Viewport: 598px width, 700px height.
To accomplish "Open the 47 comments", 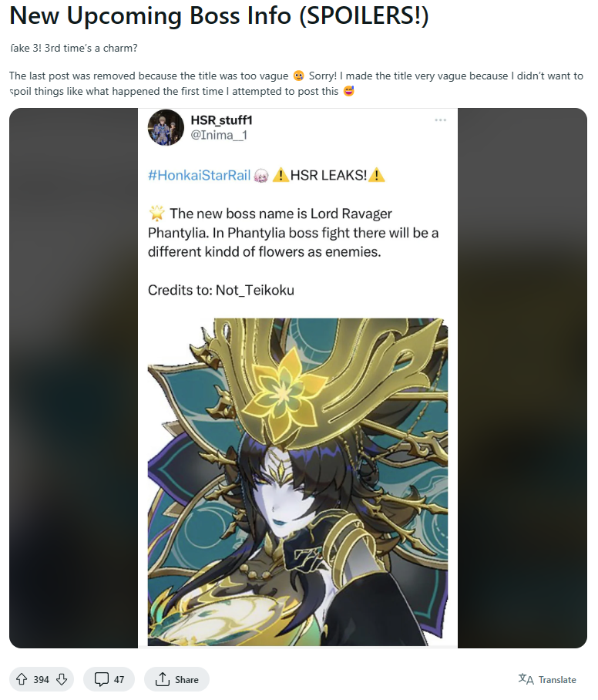I will (x=109, y=679).
